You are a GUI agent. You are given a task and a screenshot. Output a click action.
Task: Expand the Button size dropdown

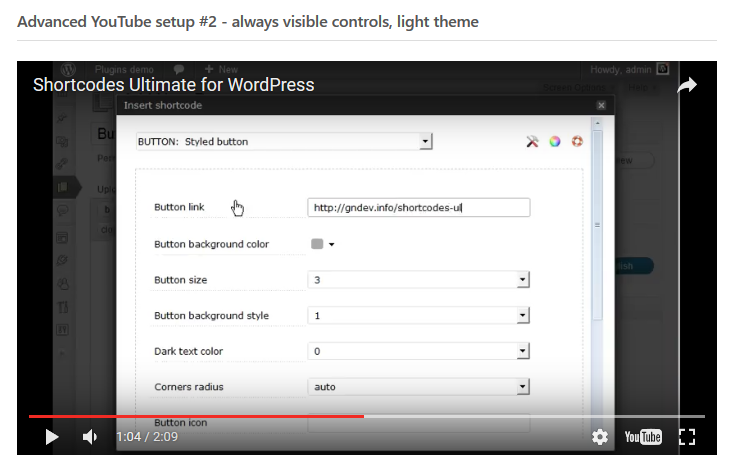(x=418, y=280)
